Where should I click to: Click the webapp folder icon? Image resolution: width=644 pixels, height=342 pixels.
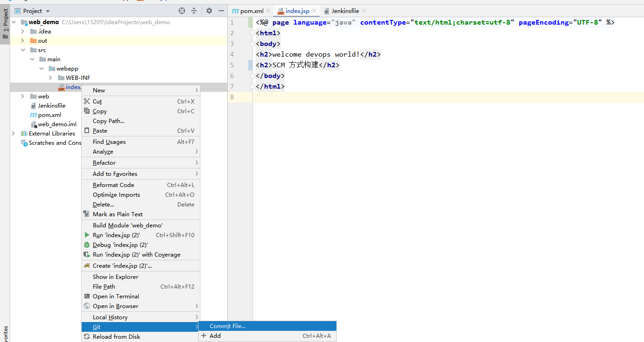pos(52,68)
